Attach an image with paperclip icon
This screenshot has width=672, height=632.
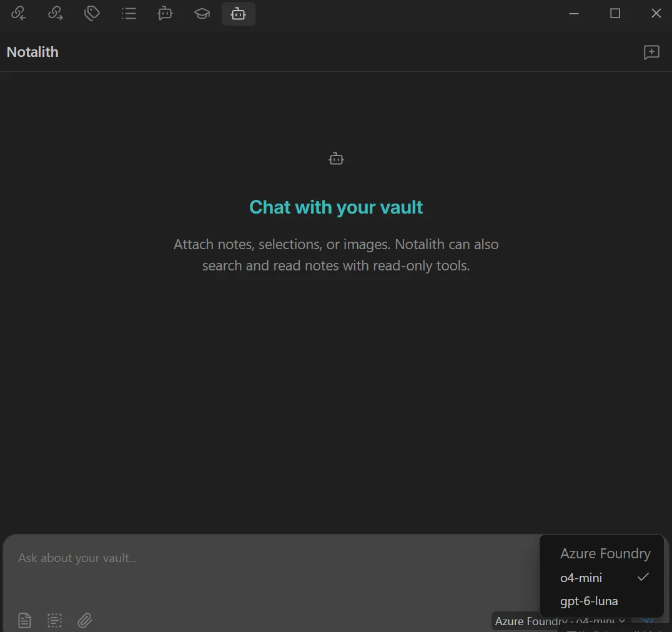(85, 620)
